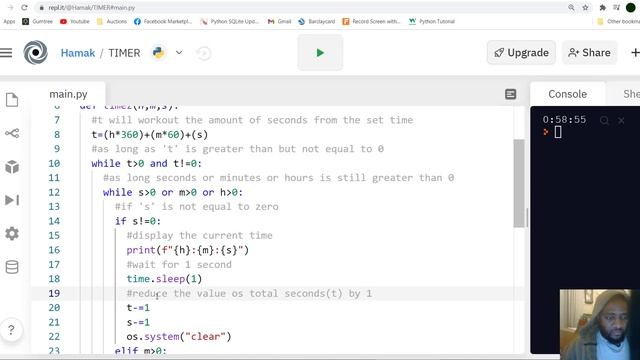Open the Hamak profile link

click(78, 53)
